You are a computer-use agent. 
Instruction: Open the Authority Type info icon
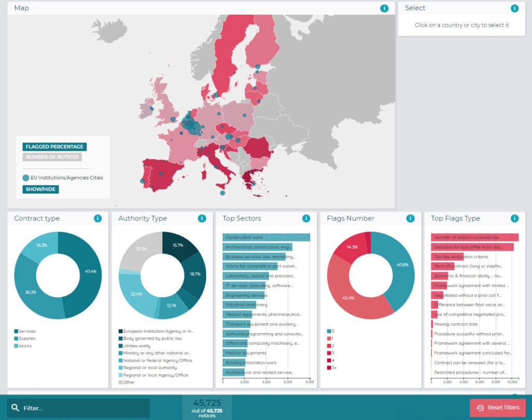(x=202, y=218)
